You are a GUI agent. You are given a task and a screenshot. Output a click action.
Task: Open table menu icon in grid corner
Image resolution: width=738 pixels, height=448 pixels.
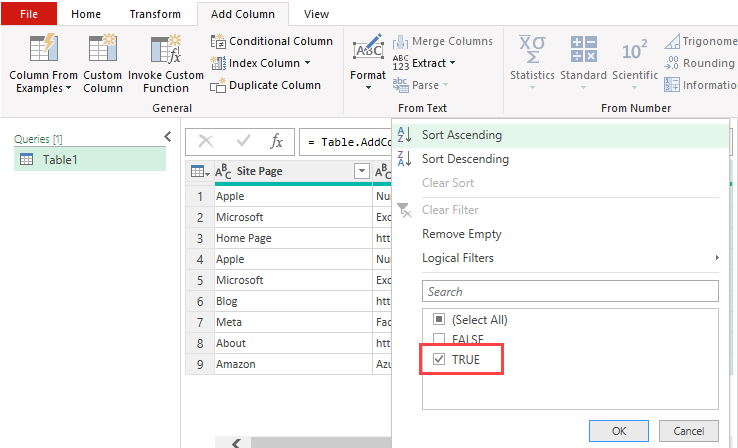coord(200,171)
